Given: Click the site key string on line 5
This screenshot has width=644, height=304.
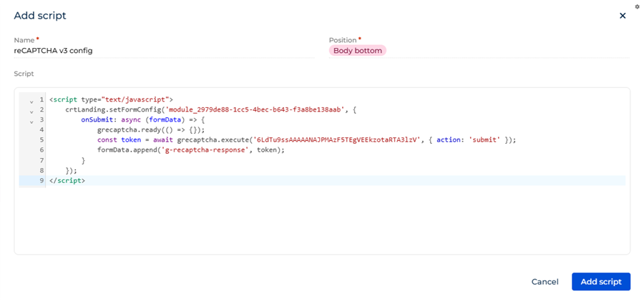Looking at the screenshot, I should pos(337,140).
